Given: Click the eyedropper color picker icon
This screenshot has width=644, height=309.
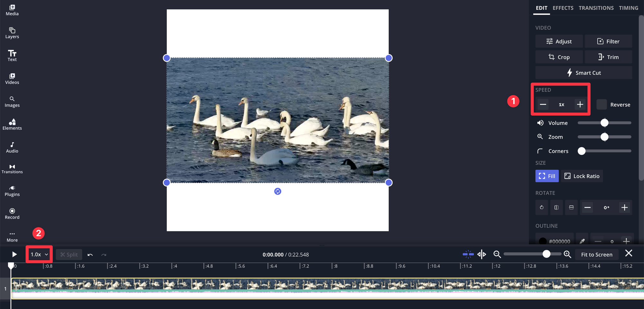Looking at the screenshot, I should pyautogui.click(x=582, y=241).
